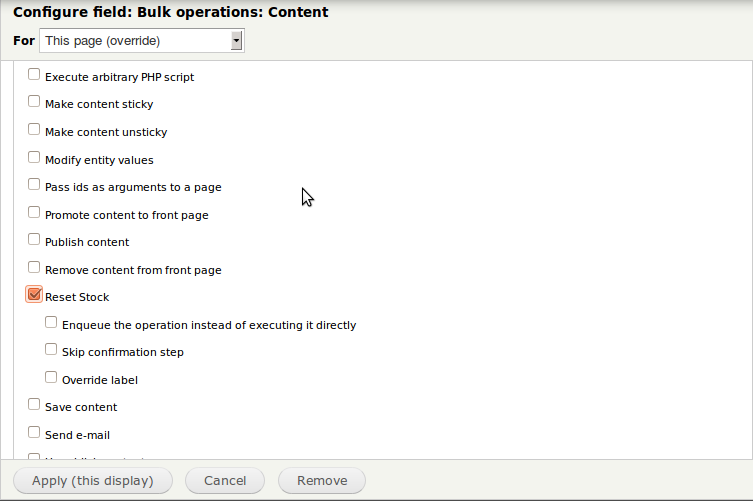Select Promote content to front page checkbox
Image resolution: width=753 pixels, height=501 pixels.
(x=34, y=213)
